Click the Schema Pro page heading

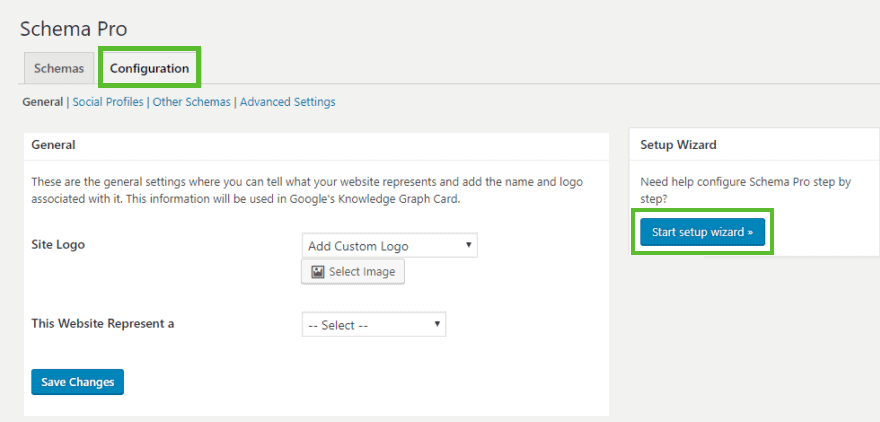click(74, 29)
